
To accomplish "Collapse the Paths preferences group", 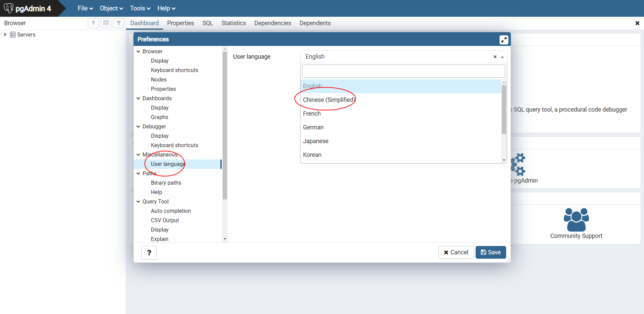I will click(138, 173).
